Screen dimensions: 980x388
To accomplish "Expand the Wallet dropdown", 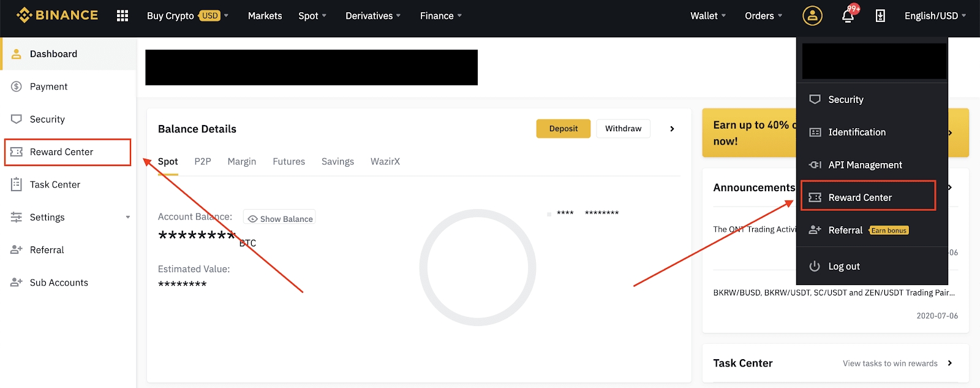I will (x=707, y=16).
